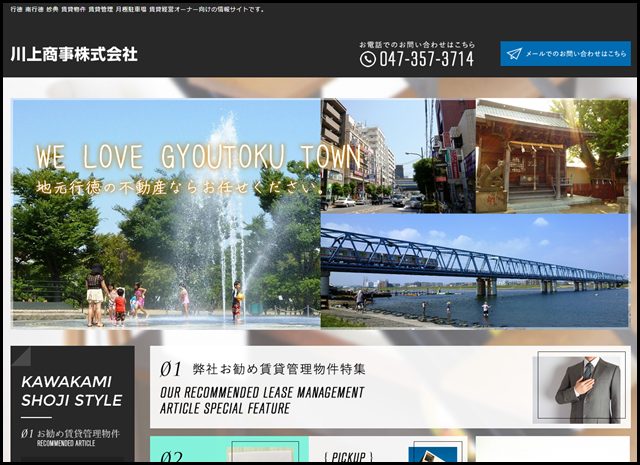Click WE LOVE GYOUTOKU TOWN headline

[198, 158]
